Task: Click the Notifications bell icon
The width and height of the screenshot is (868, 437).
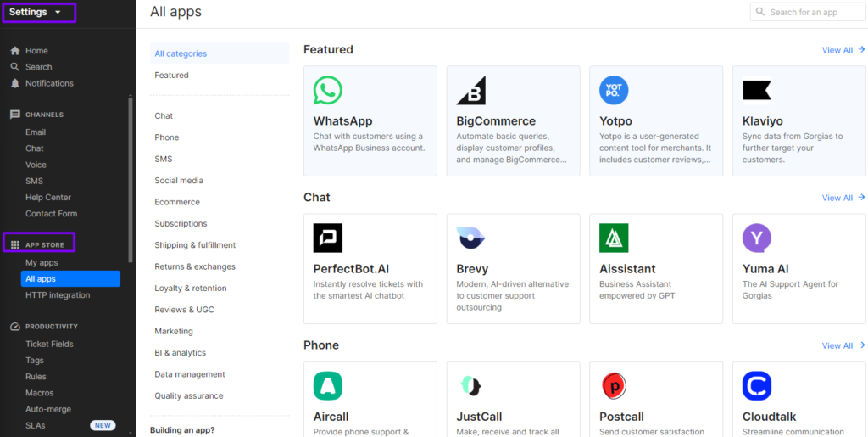Action: coord(15,83)
